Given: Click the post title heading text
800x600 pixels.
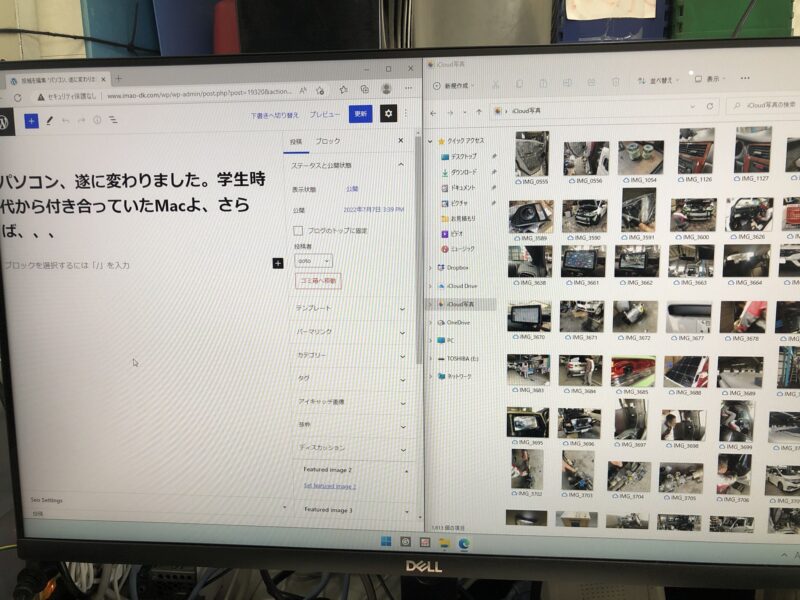Looking at the screenshot, I should click(x=133, y=206).
